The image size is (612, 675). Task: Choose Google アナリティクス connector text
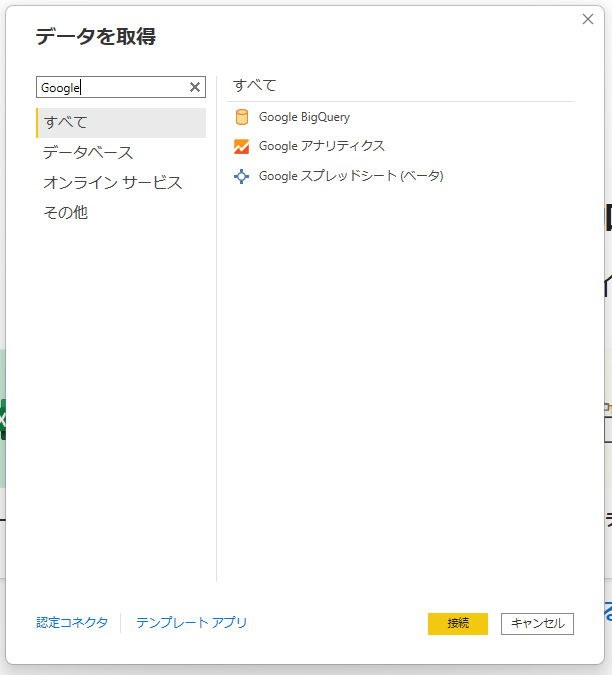pyautogui.click(x=321, y=146)
